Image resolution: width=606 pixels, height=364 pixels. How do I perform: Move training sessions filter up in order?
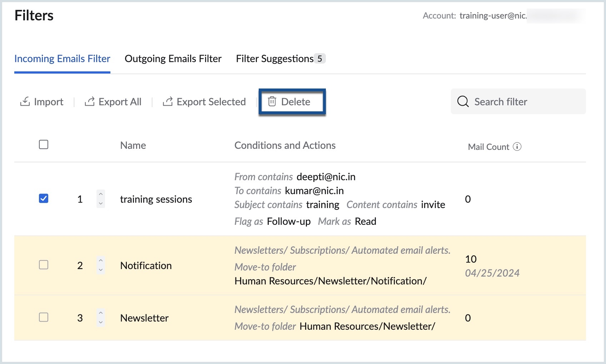[101, 194]
